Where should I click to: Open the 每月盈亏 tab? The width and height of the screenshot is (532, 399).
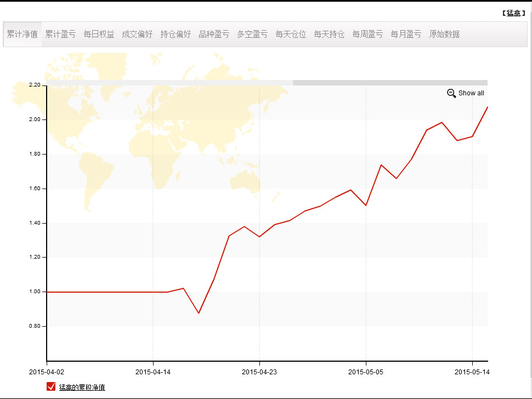point(405,34)
